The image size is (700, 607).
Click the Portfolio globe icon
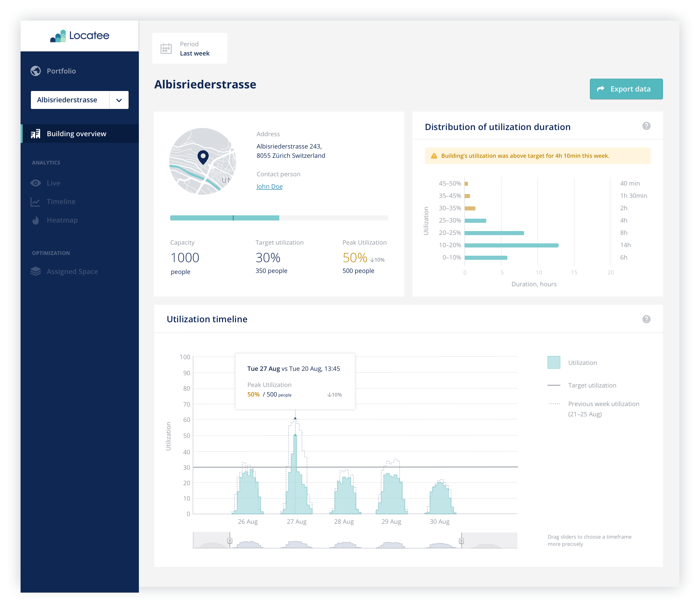click(x=35, y=71)
